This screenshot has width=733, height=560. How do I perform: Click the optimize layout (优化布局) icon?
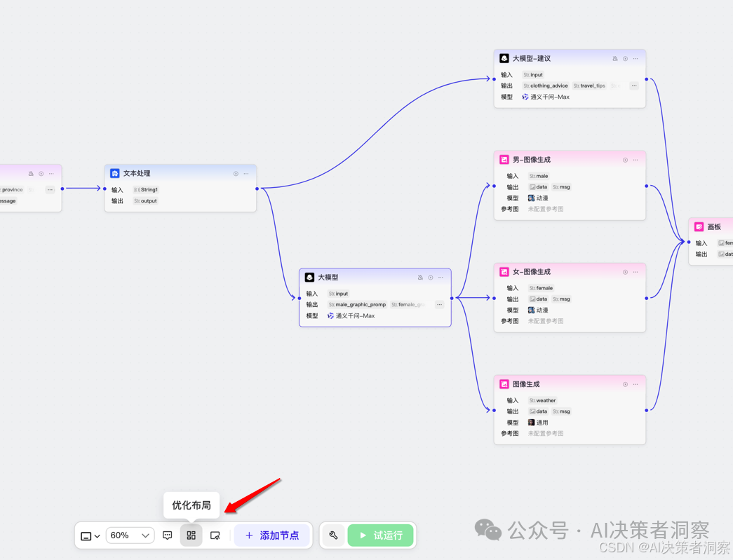click(x=191, y=535)
